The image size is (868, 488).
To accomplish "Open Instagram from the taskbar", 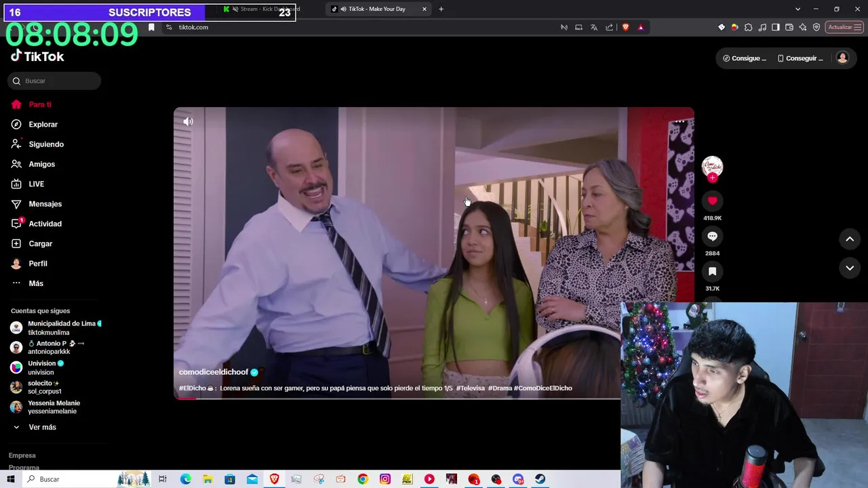I will (x=384, y=479).
